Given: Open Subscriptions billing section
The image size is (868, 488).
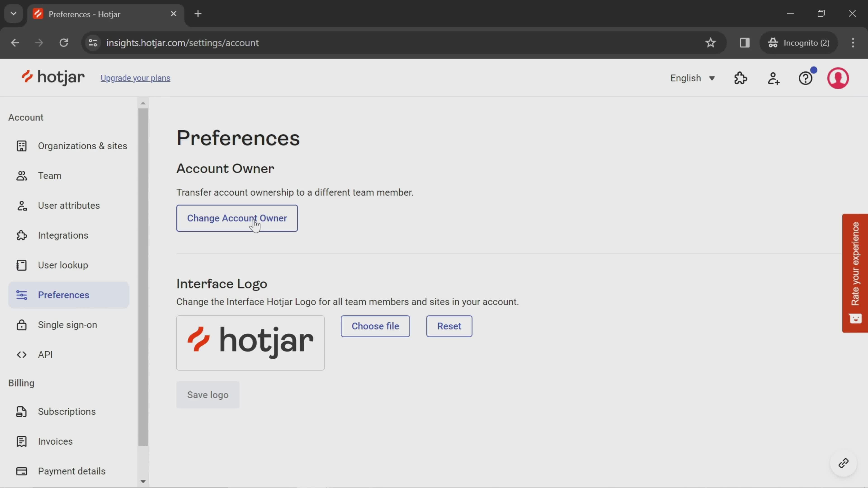Looking at the screenshot, I should [x=67, y=411].
